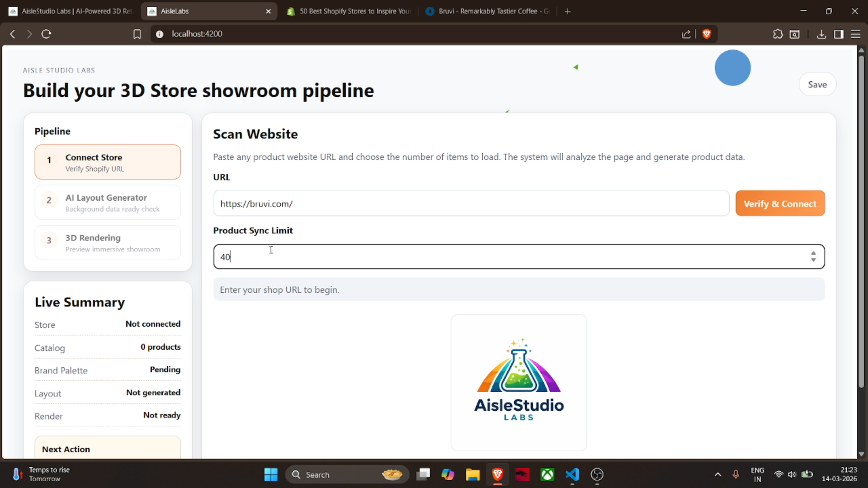Open the Brave hamburger menu
Screen dimensions: 868x488
tap(855, 34)
